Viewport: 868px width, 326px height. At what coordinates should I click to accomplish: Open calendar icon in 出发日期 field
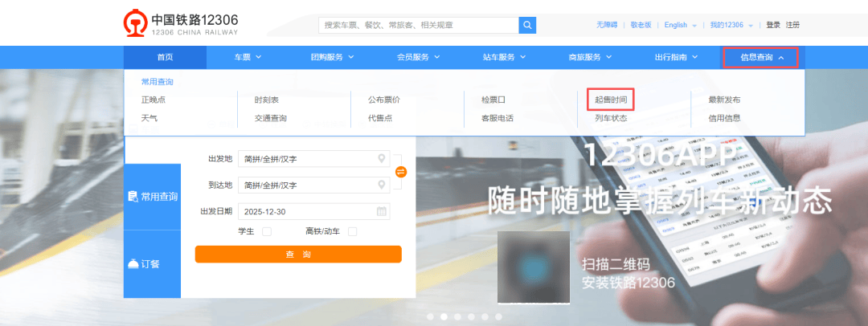click(x=383, y=211)
